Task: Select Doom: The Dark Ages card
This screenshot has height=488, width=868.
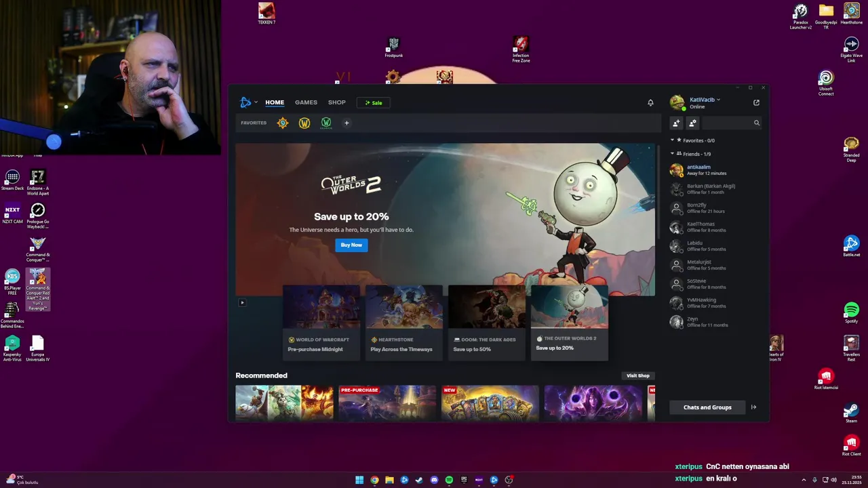Action: coord(487,323)
